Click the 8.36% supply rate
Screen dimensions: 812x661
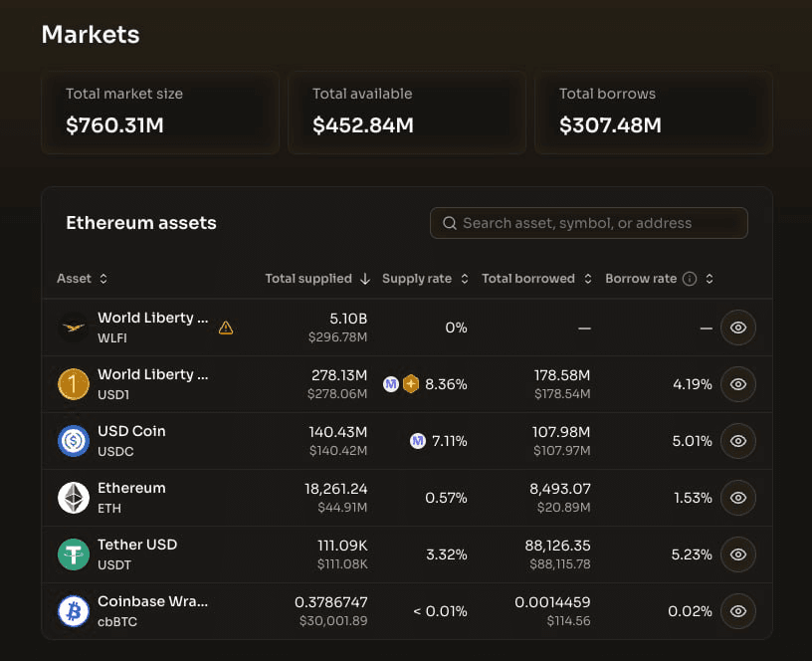tap(446, 384)
